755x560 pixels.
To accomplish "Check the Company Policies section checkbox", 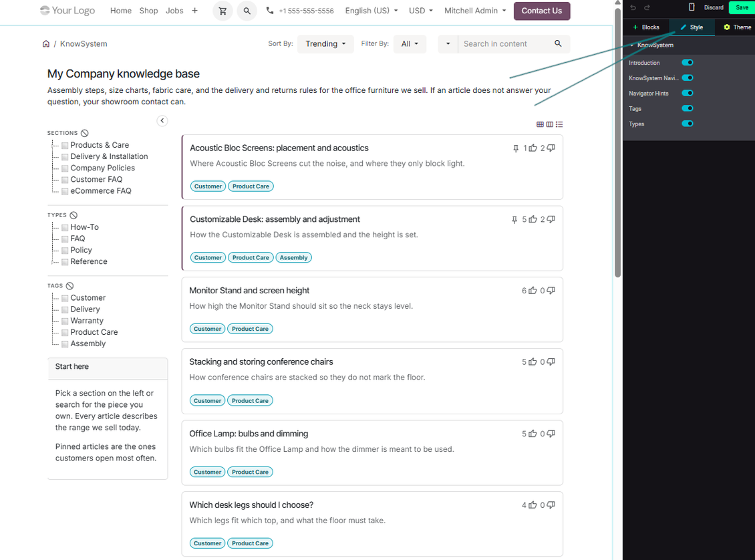I will (65, 168).
